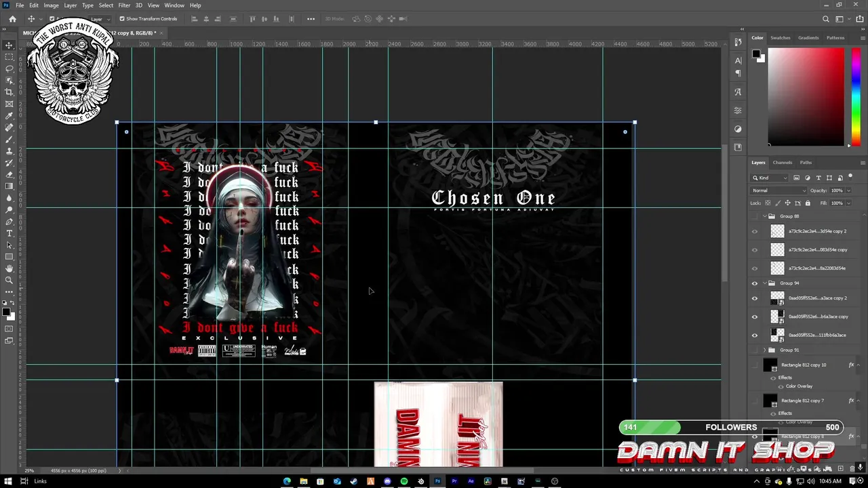Viewport: 868px width, 488px height.
Task: Filter layers by pixel layers icon
Action: pyautogui.click(x=797, y=178)
